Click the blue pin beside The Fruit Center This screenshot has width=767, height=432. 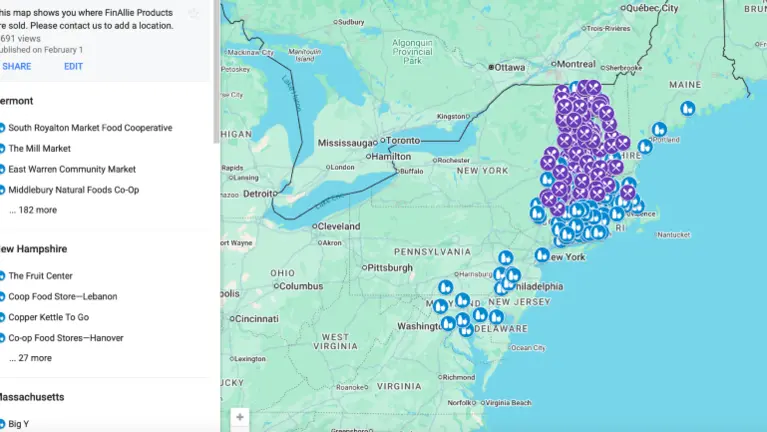click(2, 276)
